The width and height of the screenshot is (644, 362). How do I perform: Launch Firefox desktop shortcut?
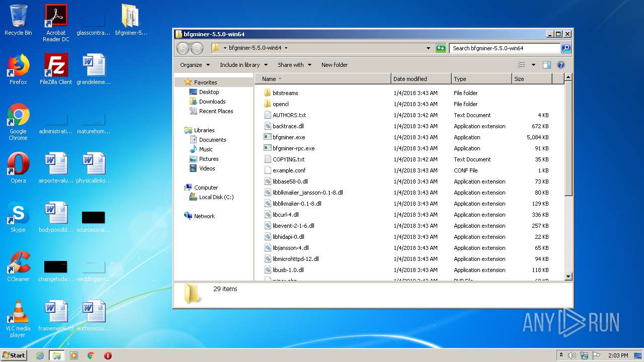point(18,69)
